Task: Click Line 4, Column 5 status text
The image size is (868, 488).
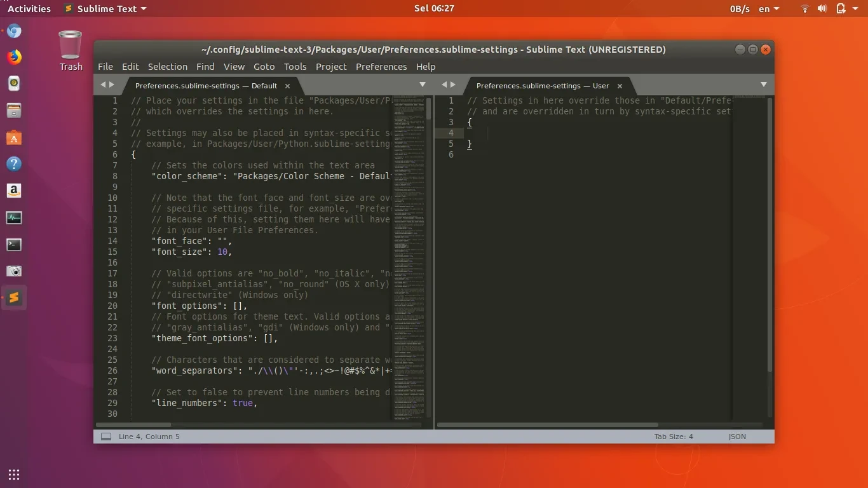Action: click(x=149, y=437)
